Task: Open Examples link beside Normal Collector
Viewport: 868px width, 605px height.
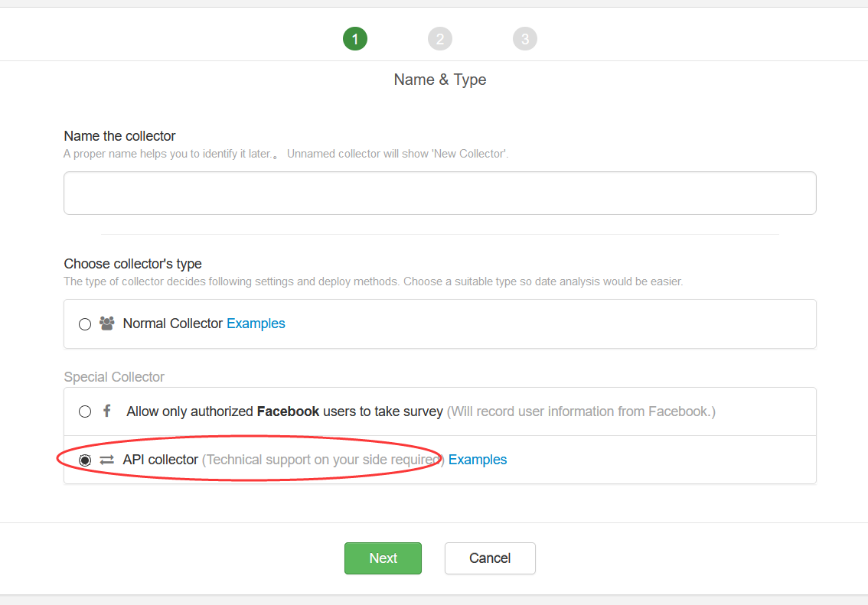Action: (256, 324)
